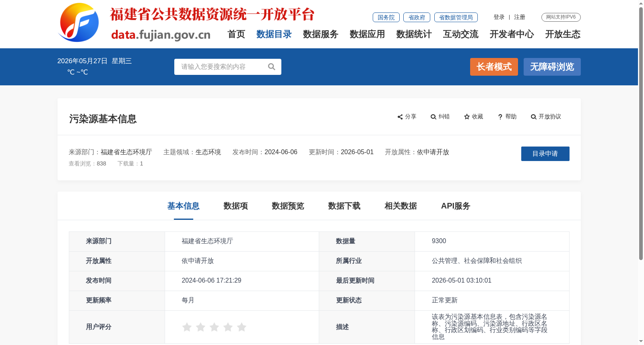Click the scrollbar up arrow
Image resolution: width=644 pixels, height=345 pixels.
pos(641,3)
